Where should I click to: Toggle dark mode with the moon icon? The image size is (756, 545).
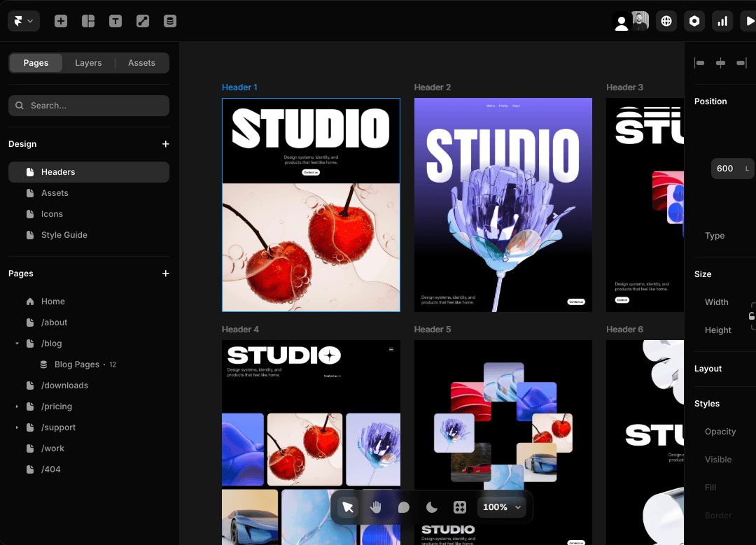point(432,507)
